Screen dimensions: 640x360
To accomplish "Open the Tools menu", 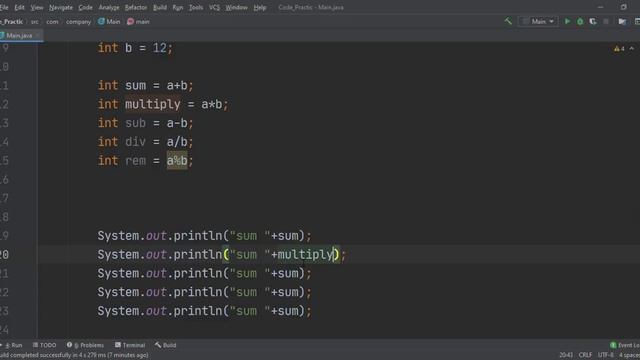I will [196, 7].
